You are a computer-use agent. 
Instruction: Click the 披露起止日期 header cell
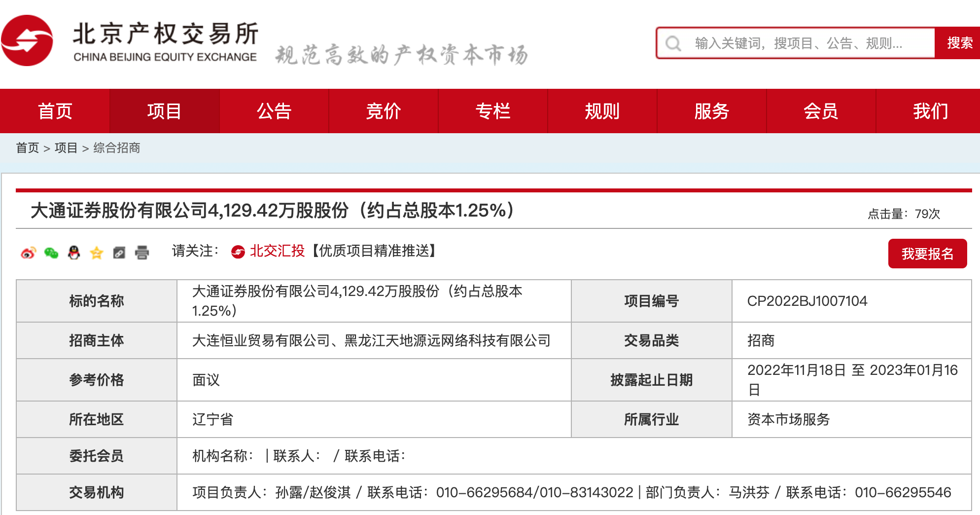652,380
